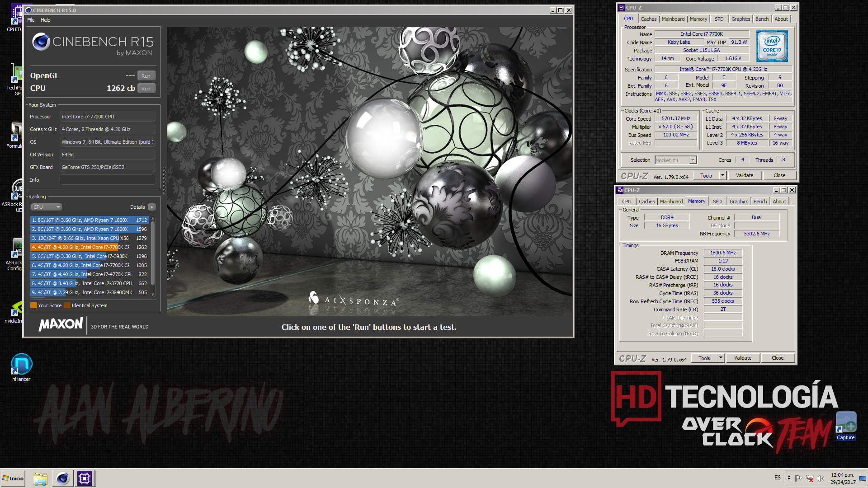Image resolution: width=868 pixels, height=488 pixels.
Task: Click Tools button in top CPU-Z window
Action: (x=706, y=176)
